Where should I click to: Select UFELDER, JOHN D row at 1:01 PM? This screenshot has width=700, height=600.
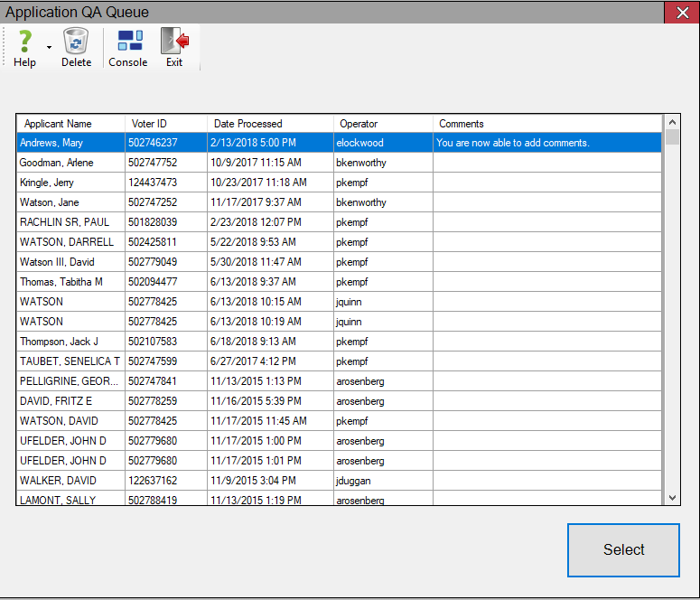pos(339,461)
